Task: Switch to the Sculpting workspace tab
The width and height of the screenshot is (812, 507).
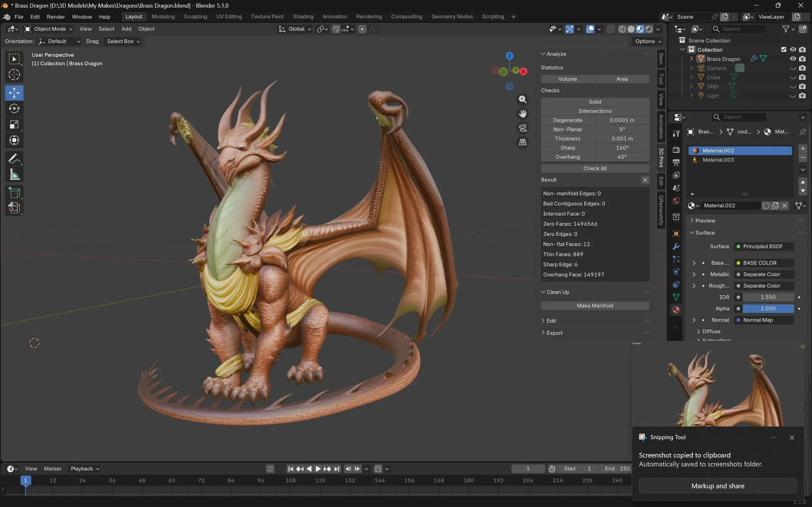Action: click(x=195, y=17)
